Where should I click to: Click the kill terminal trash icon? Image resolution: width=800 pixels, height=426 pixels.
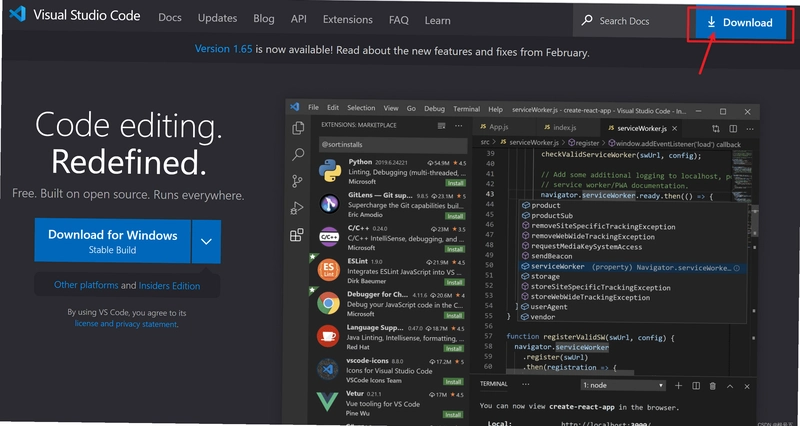click(x=713, y=386)
